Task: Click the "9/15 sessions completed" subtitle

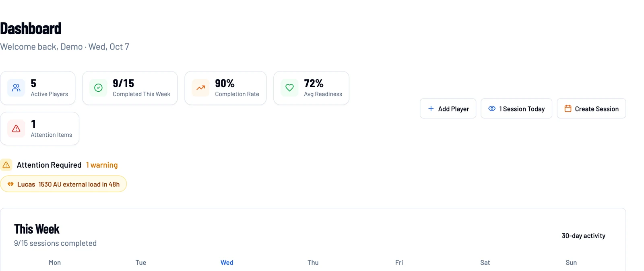Action: coord(55,243)
